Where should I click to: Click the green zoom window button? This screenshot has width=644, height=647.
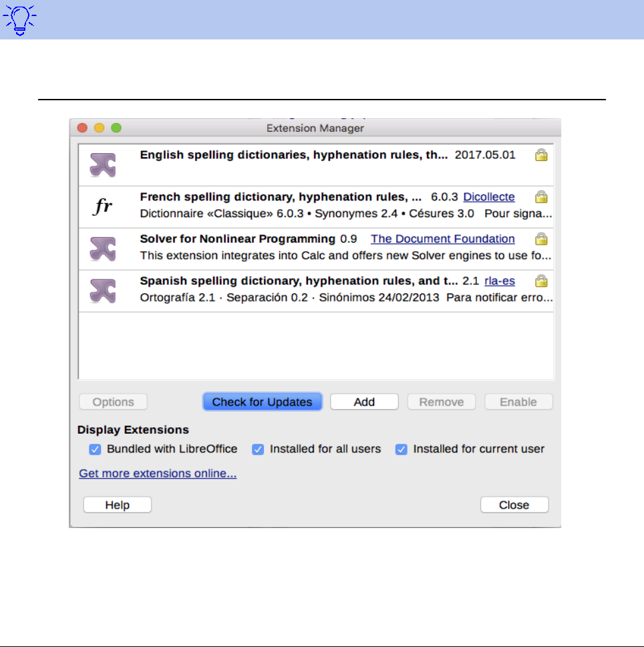point(116,128)
